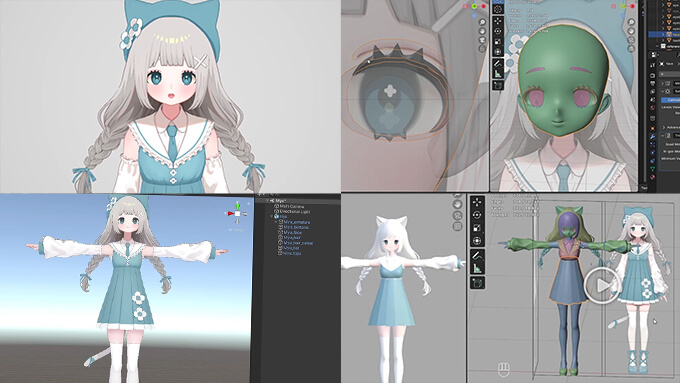The image size is (680, 383).
Task: Select the Rotate tool in the face viewport toolbar
Action: [x=497, y=31]
